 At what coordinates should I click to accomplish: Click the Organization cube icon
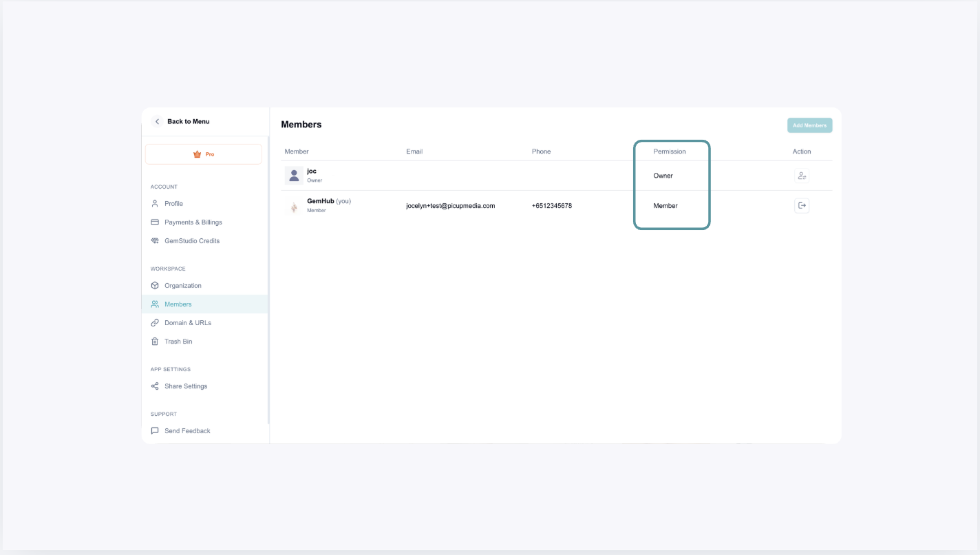point(155,285)
